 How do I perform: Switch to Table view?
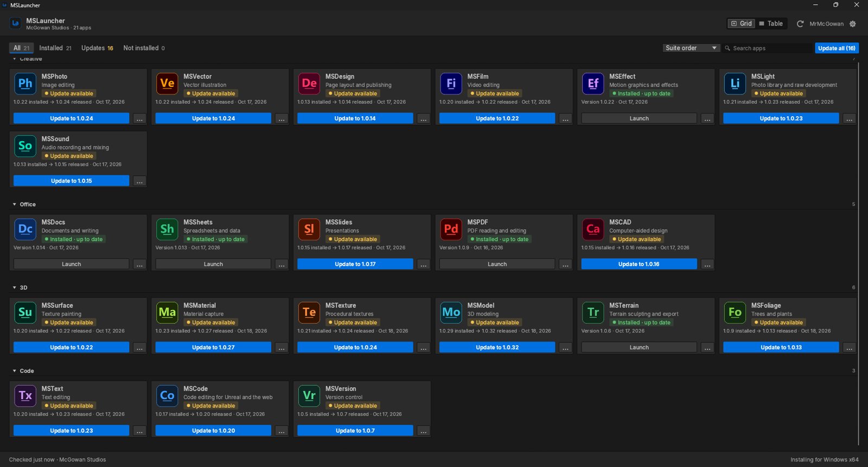(x=771, y=23)
